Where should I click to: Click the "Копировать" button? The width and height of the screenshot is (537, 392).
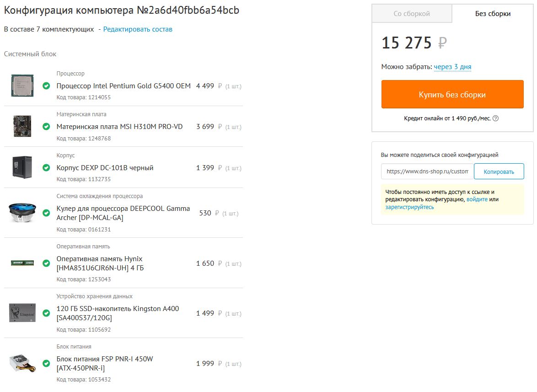click(x=499, y=172)
